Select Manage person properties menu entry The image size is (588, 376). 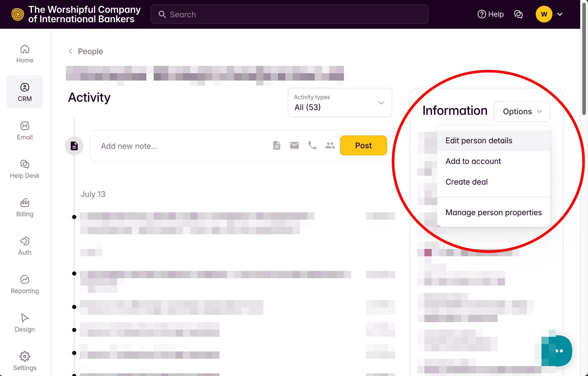pyautogui.click(x=493, y=213)
